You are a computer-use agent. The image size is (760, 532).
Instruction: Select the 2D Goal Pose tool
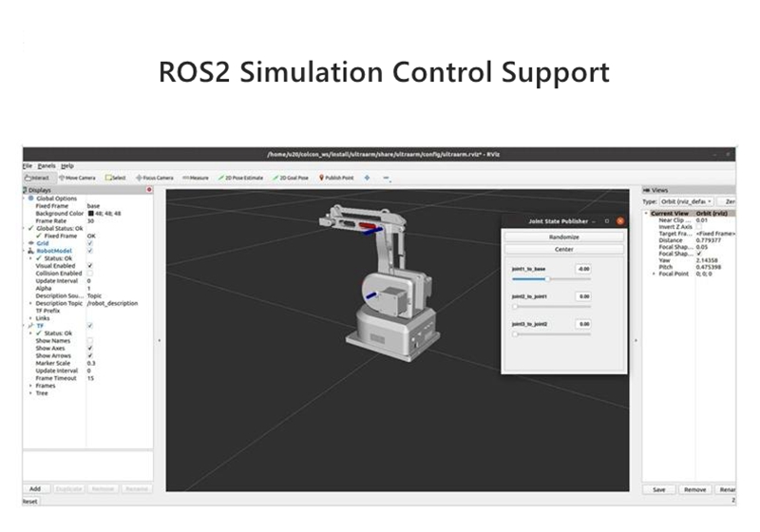click(x=294, y=178)
